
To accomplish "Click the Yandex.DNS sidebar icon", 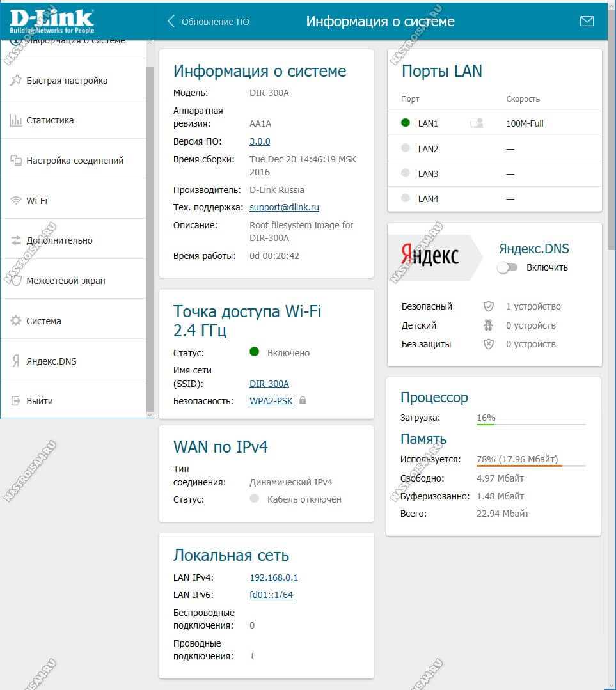I will 16,361.
